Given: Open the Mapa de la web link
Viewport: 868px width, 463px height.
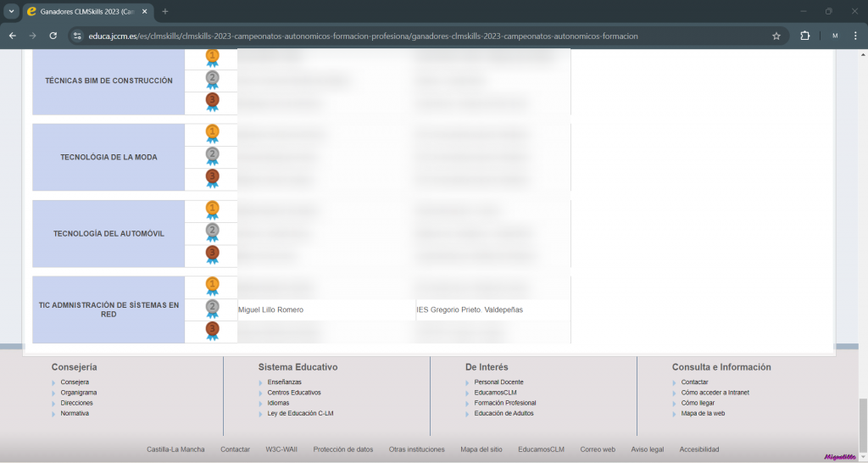Looking at the screenshot, I should [703, 413].
